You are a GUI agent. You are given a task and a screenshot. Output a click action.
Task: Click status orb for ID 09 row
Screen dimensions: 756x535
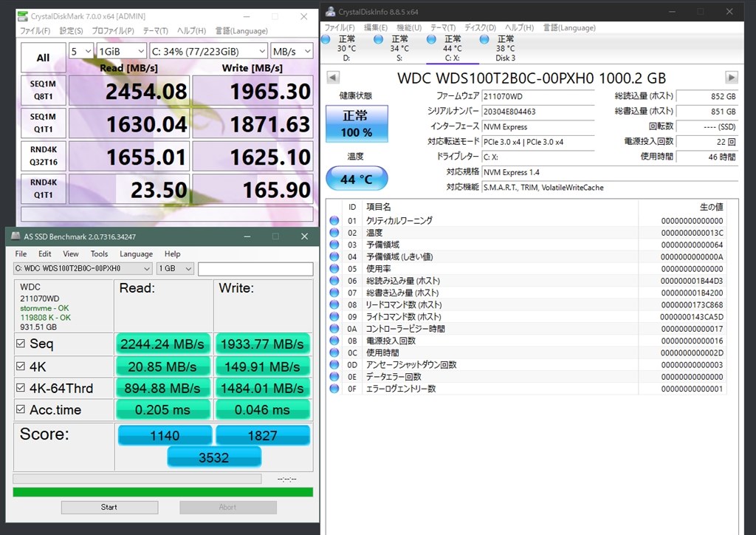[334, 316]
